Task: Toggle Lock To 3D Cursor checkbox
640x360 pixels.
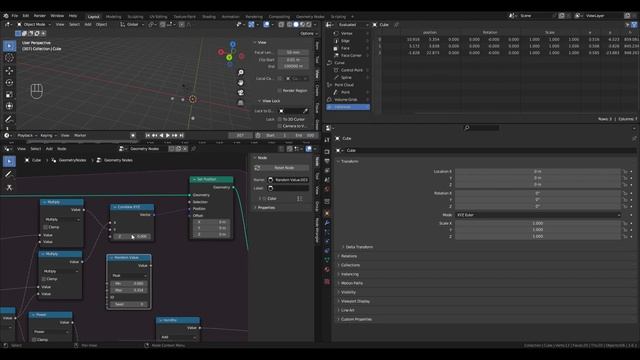Action: click(x=280, y=119)
